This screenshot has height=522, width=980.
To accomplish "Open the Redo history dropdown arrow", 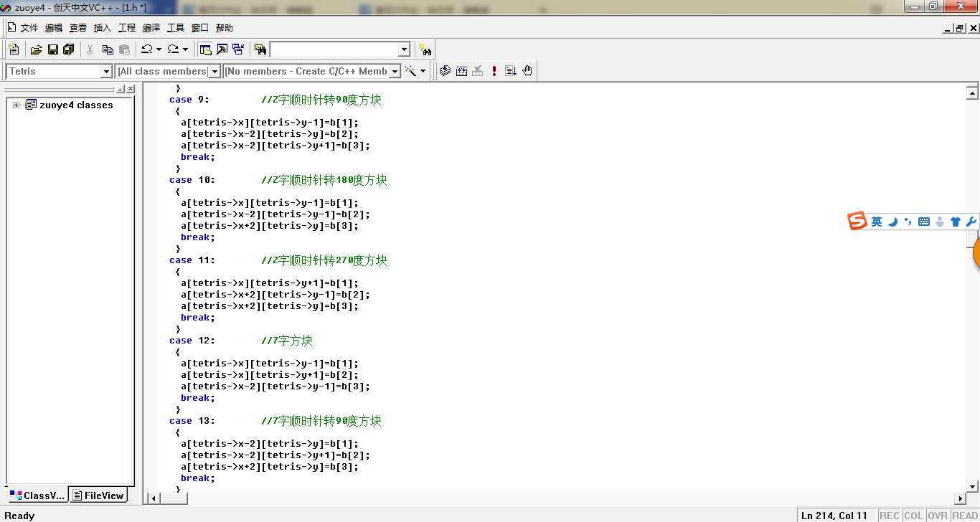I will (x=185, y=49).
